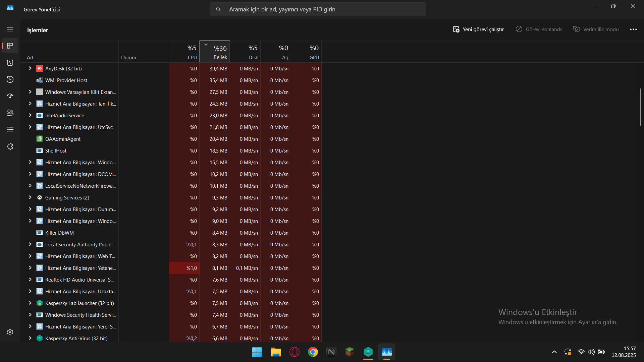Open the Minecraft block taskbar icon
The width and height of the screenshot is (644, 362).
pos(350,352)
